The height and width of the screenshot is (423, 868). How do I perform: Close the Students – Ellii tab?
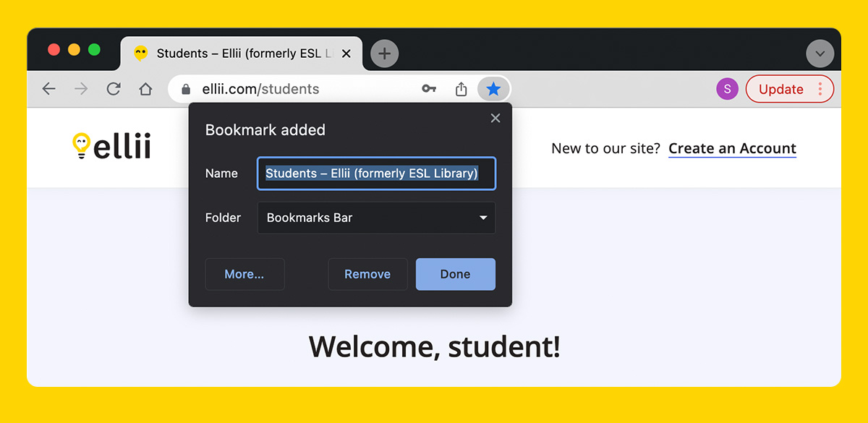pos(346,54)
